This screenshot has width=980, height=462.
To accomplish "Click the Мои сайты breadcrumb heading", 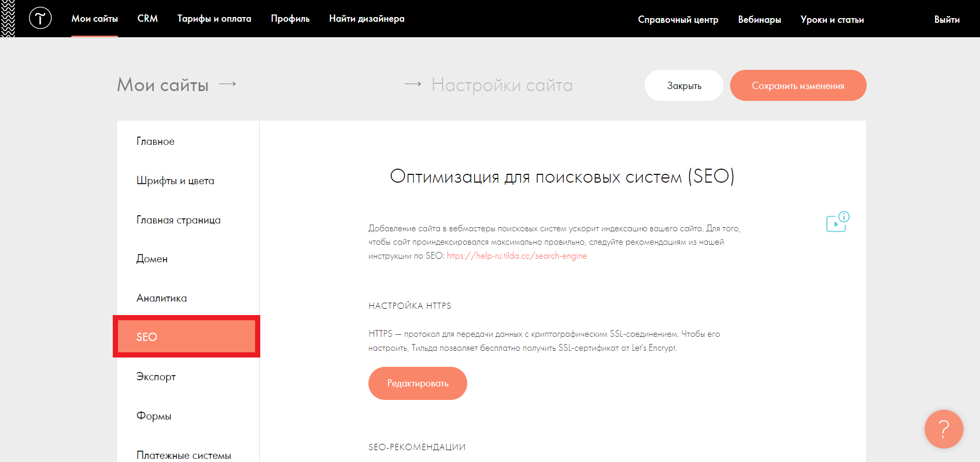I will [x=162, y=85].
